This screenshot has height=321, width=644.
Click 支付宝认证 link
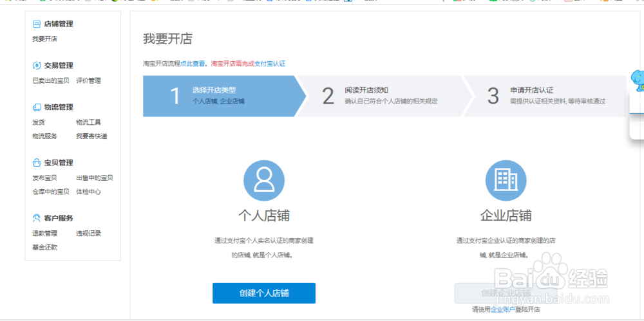pyautogui.click(x=270, y=64)
